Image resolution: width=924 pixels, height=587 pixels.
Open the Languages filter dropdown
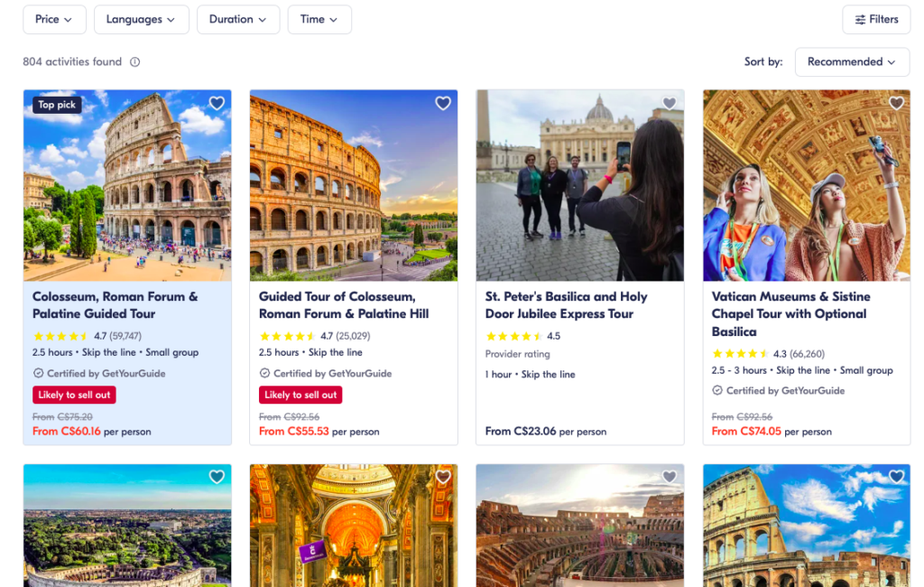142,20
